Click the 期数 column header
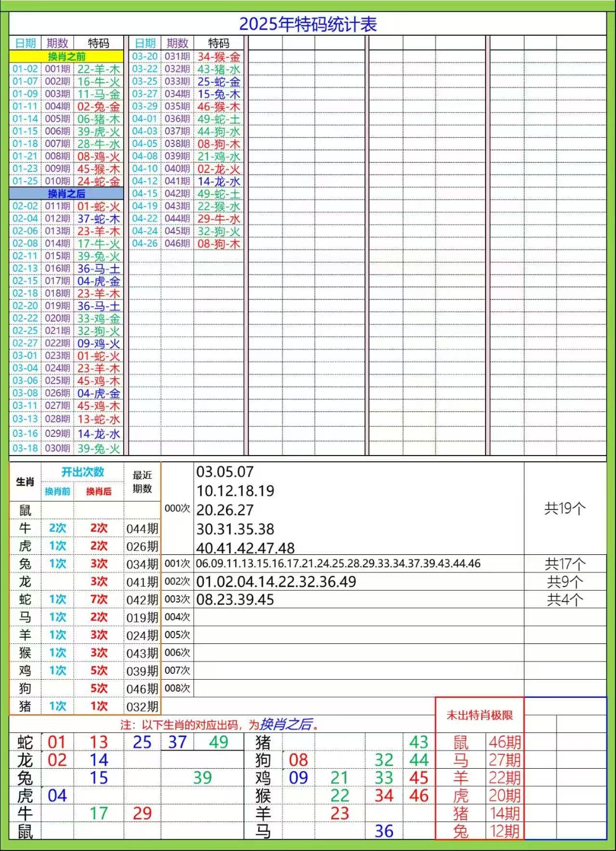The width and height of the screenshot is (616, 851). coord(56,43)
